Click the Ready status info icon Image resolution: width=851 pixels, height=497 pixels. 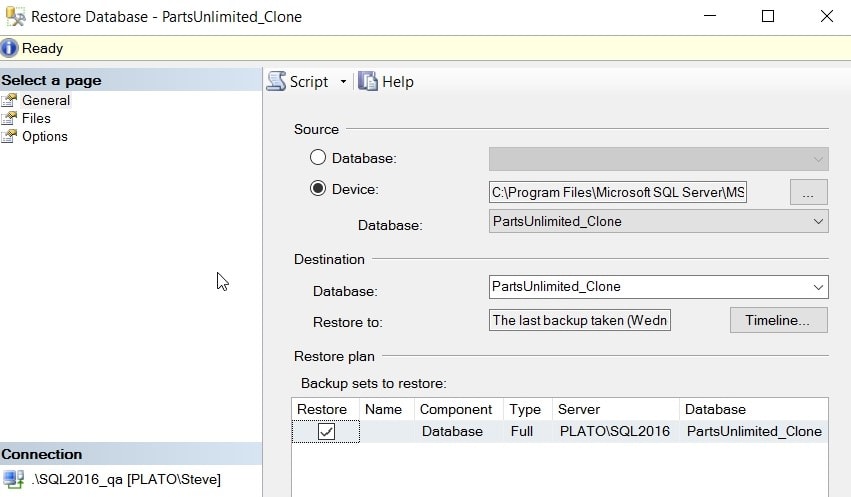[x=10, y=48]
